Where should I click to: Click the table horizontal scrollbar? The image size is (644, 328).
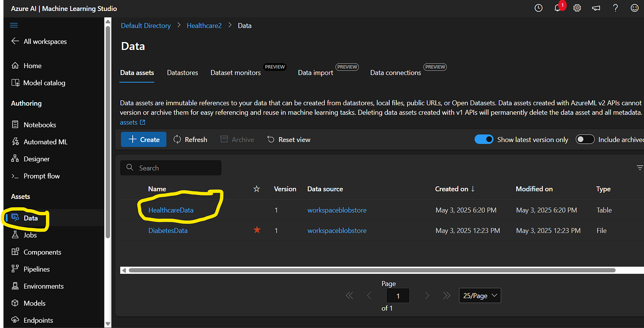pyautogui.click(x=372, y=270)
